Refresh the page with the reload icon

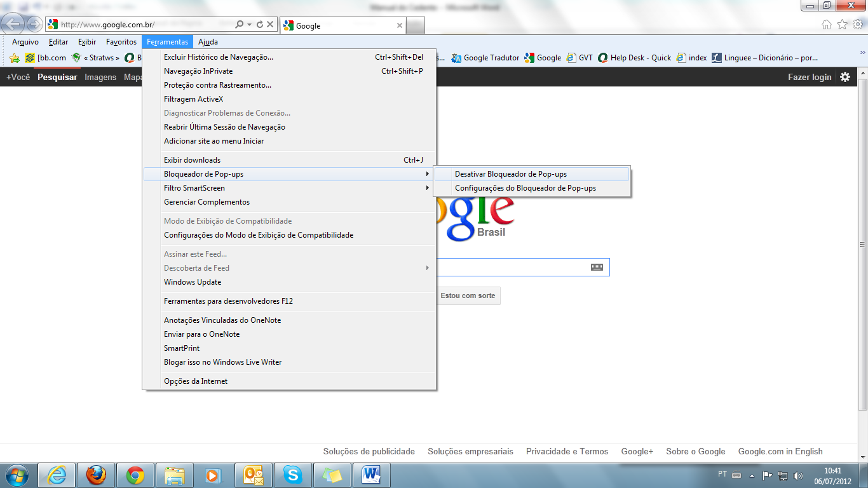point(259,25)
